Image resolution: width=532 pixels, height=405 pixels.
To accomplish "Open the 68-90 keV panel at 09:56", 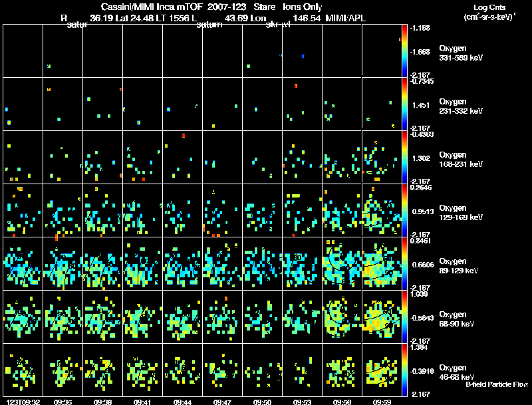I will point(342,317).
